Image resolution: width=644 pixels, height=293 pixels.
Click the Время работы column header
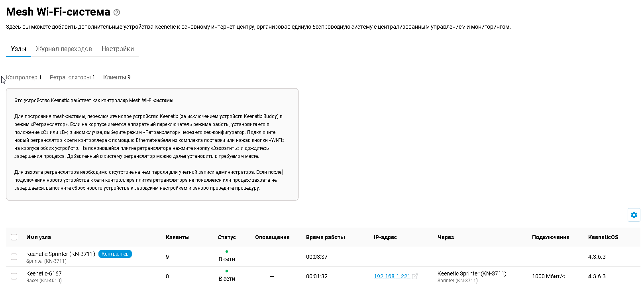pos(325,237)
